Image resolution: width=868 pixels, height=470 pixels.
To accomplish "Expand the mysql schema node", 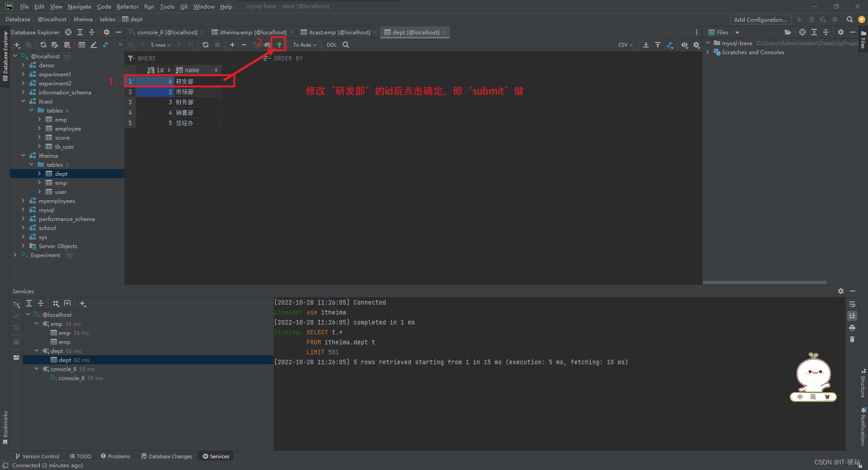I will coord(24,210).
